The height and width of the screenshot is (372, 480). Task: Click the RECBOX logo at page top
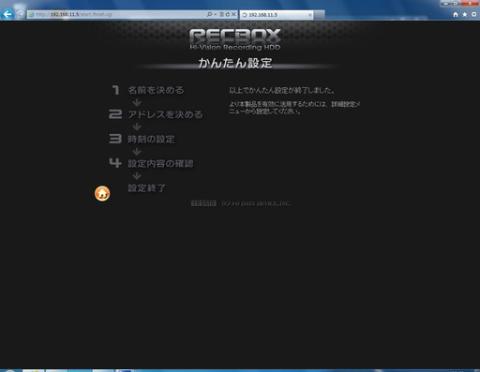click(x=235, y=39)
